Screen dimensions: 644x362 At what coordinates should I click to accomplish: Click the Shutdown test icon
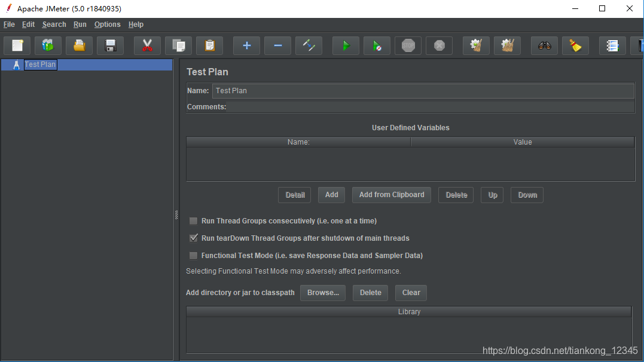point(439,45)
